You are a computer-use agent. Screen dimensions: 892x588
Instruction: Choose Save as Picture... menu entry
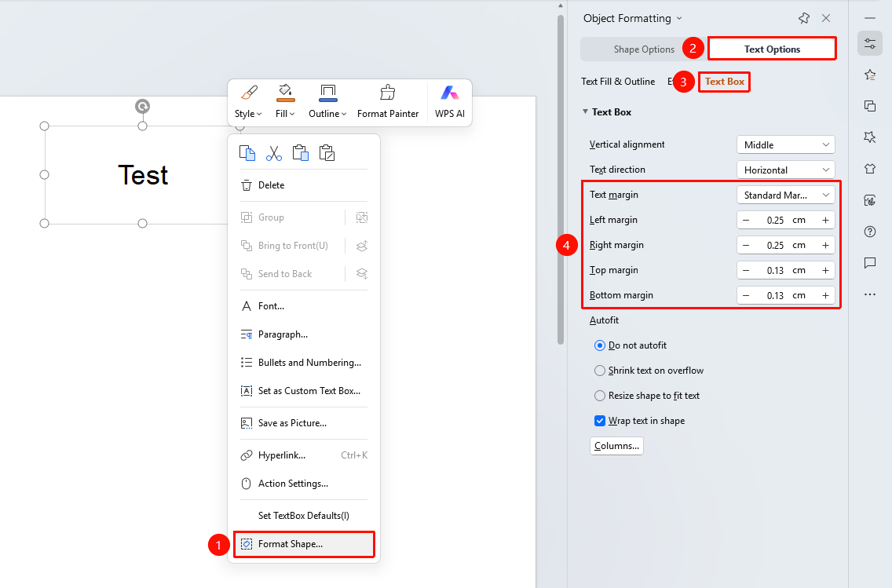pos(304,423)
